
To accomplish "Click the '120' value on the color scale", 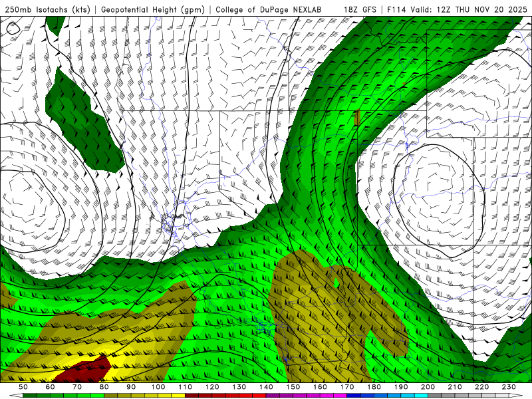I will click(212, 387).
